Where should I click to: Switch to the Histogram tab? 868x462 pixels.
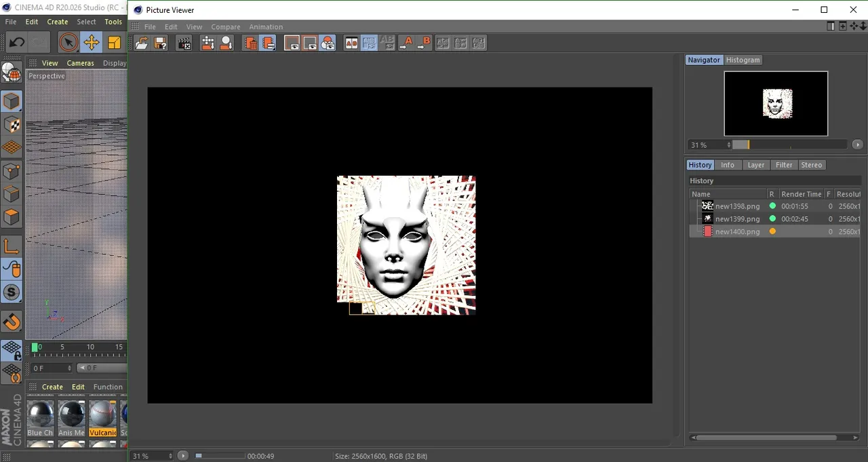[743, 60]
